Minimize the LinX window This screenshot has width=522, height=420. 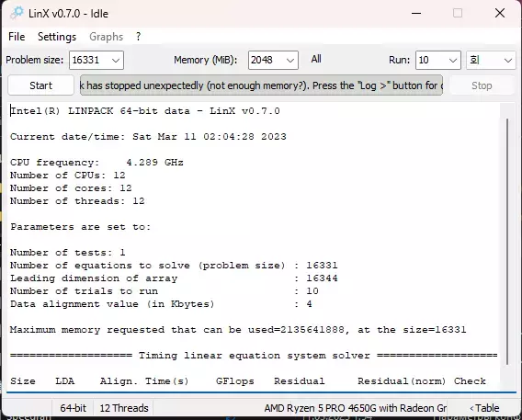pyautogui.click(x=416, y=13)
